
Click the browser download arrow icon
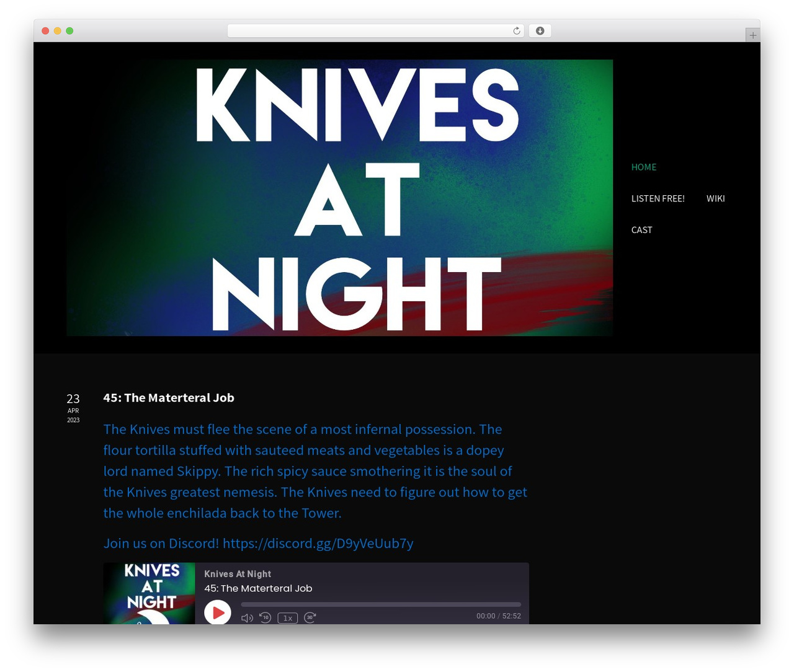click(x=540, y=31)
